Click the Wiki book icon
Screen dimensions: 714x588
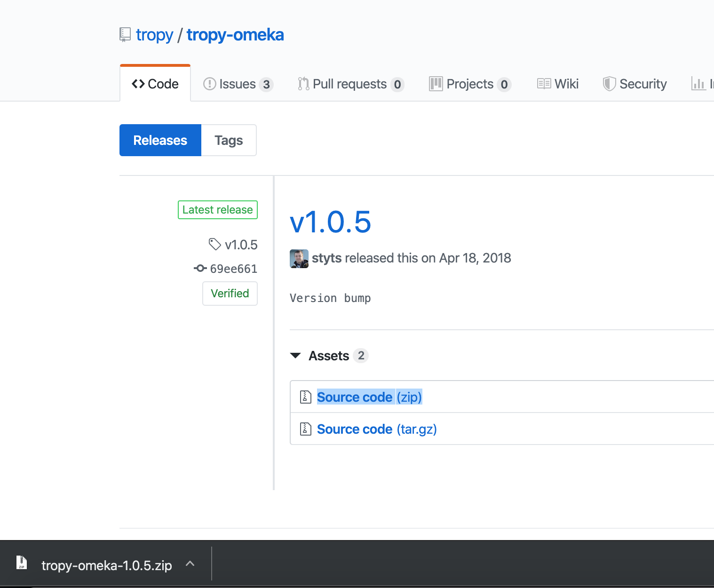click(x=544, y=84)
